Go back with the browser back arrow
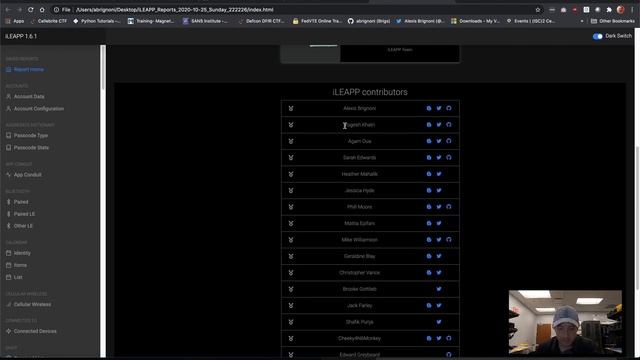Image resolution: width=640 pixels, height=360 pixels. pos(8,9)
